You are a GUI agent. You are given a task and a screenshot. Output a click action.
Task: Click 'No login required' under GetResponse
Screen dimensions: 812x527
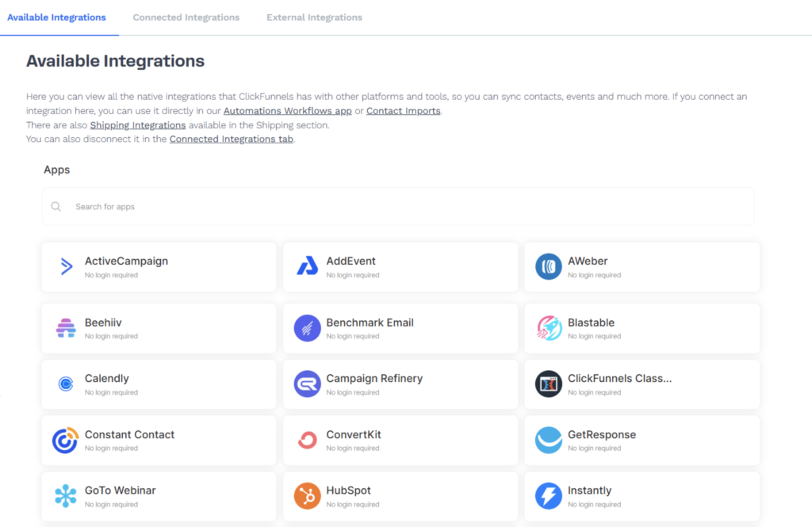tap(594, 449)
